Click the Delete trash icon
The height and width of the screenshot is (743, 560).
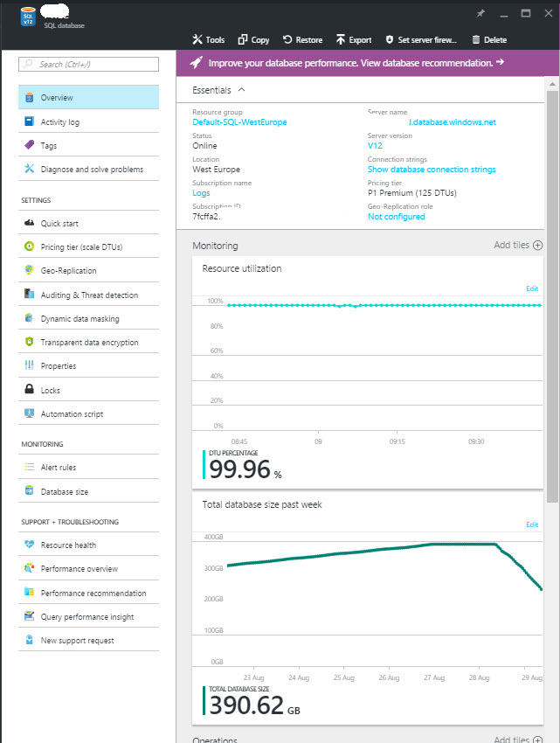pos(476,40)
